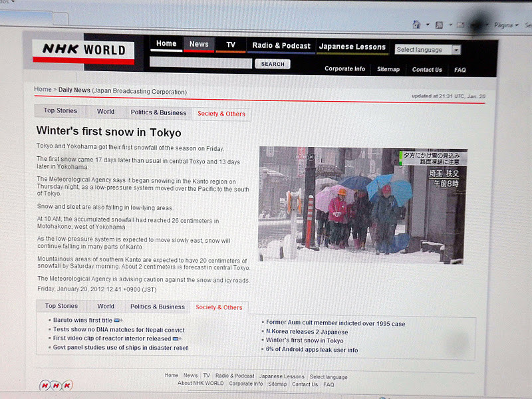Open 'Former Aum cult member indicted' story
The height and width of the screenshot is (399, 532).
(x=336, y=323)
